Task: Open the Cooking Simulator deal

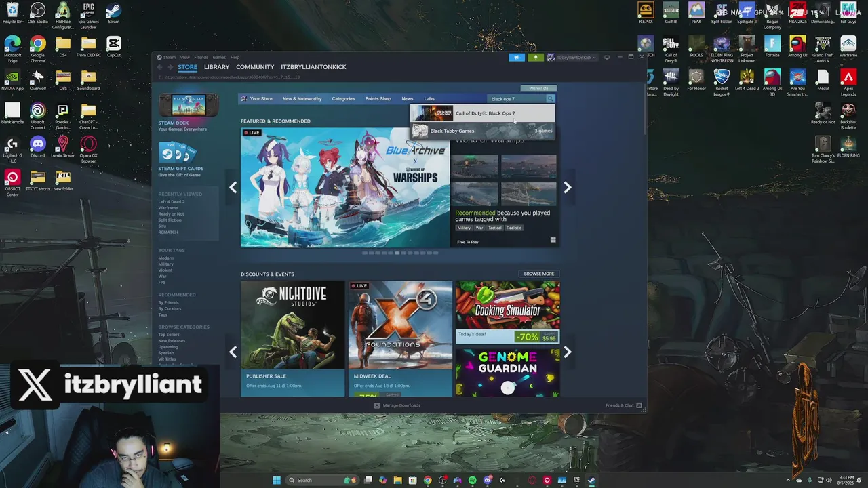Action: (x=507, y=312)
